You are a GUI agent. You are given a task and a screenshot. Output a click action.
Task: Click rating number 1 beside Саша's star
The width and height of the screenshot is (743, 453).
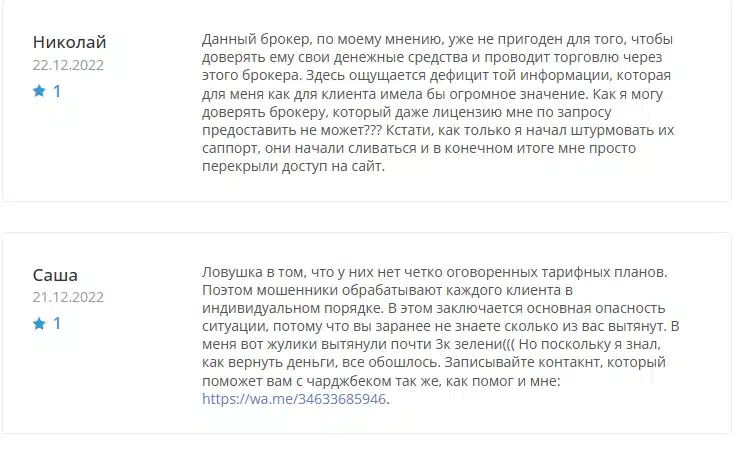[57, 323]
